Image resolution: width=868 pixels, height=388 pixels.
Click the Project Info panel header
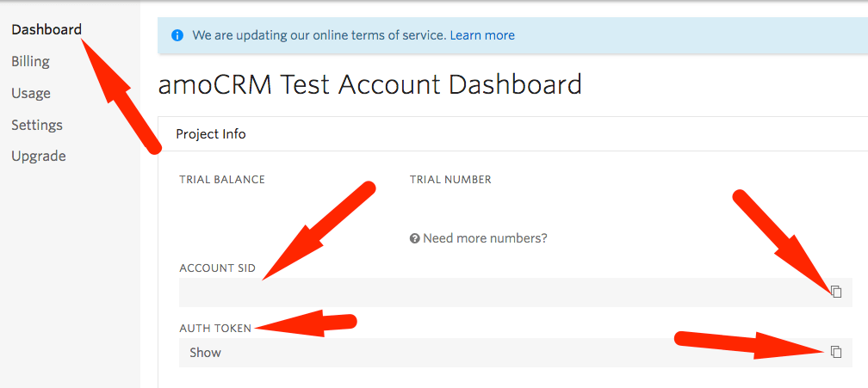[512, 133]
